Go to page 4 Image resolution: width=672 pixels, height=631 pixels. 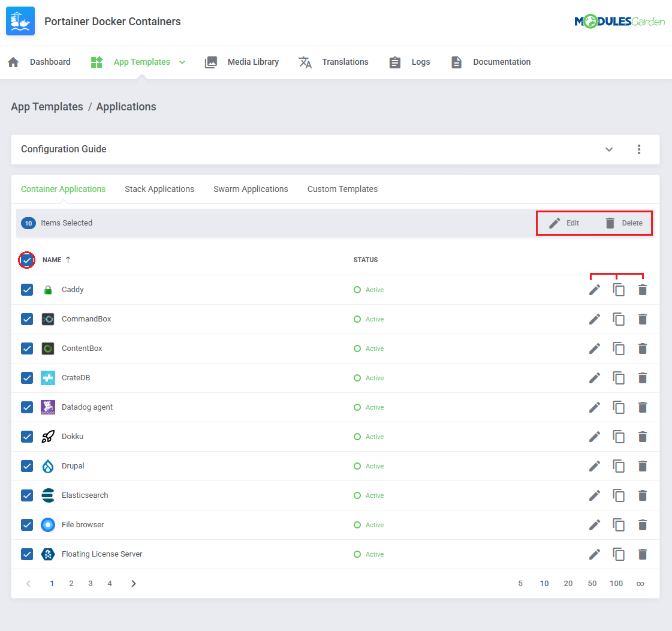click(x=110, y=584)
